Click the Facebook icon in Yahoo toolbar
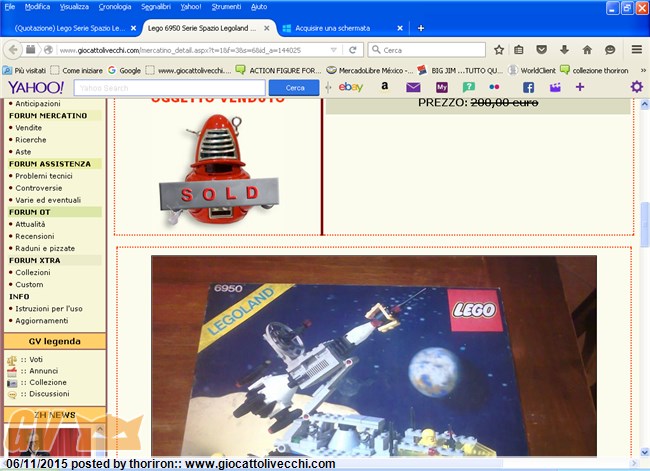650x471 pixels. coord(528,88)
